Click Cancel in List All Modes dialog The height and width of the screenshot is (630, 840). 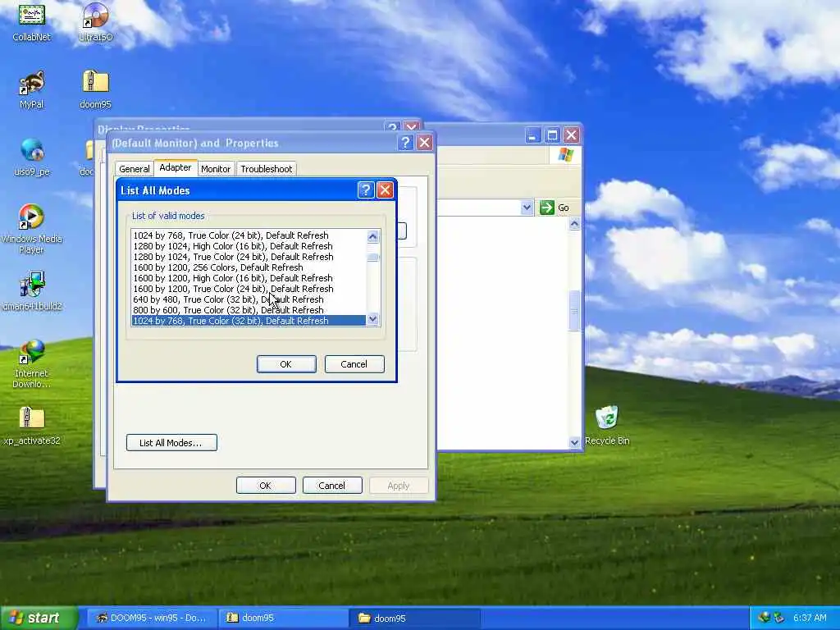(354, 364)
